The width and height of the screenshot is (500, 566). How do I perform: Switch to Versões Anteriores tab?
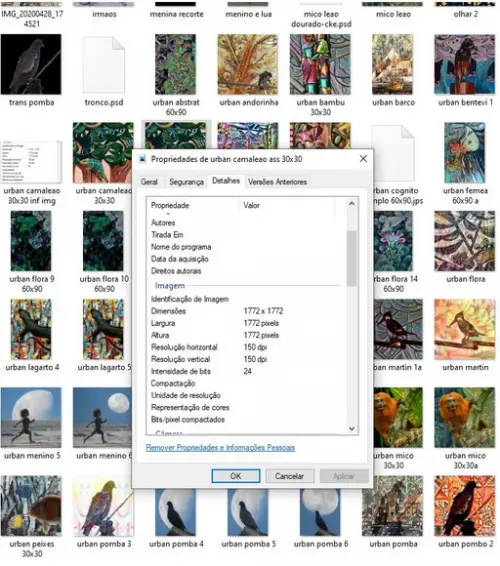tap(277, 182)
